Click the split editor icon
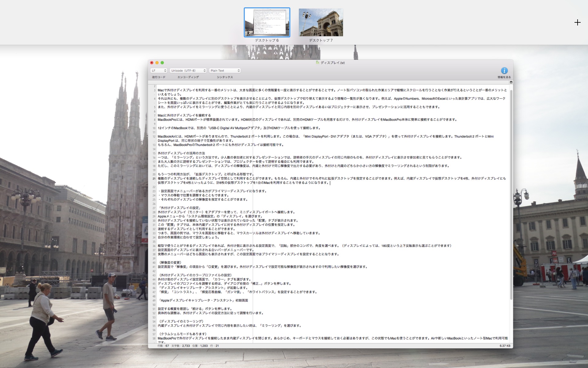The image size is (588, 368). (x=511, y=82)
